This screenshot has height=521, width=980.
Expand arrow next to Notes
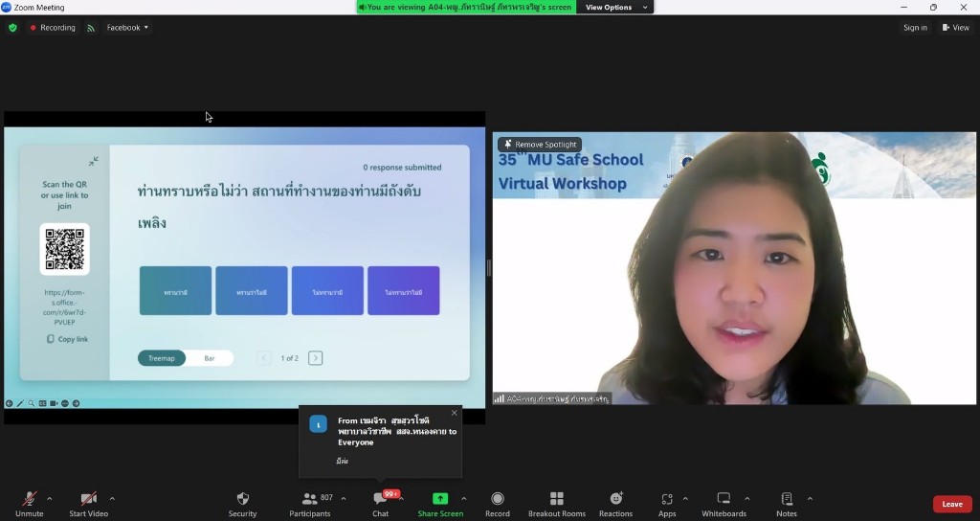[x=810, y=498]
